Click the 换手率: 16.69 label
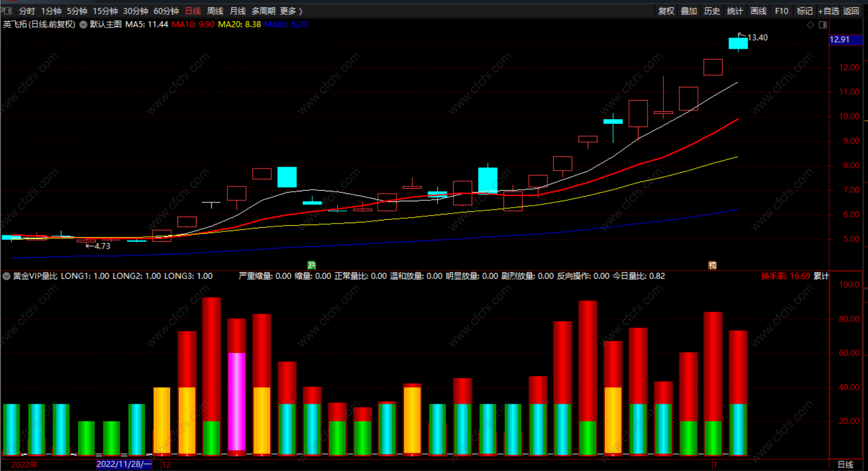 (x=785, y=276)
